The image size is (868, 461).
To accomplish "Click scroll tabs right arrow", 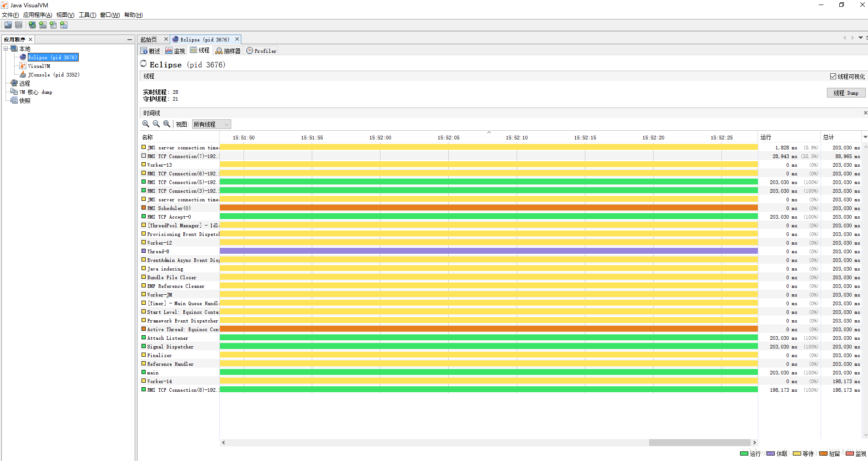I will tap(853, 38).
